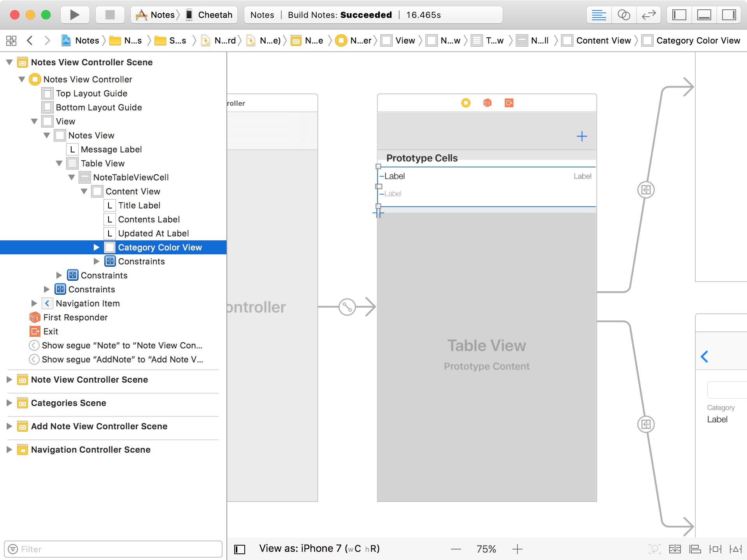Screen dimensions: 747x560
Task: Hide the document outline
Action: (240, 549)
